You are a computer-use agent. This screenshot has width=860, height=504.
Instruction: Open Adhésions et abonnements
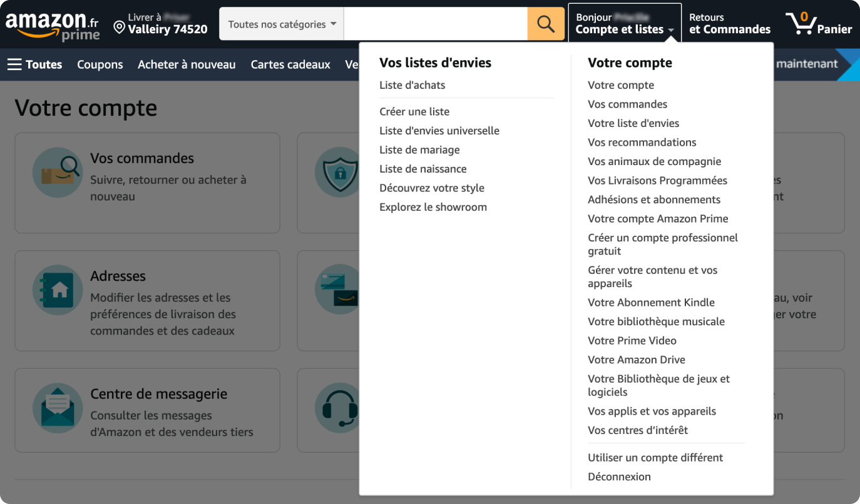tap(654, 199)
